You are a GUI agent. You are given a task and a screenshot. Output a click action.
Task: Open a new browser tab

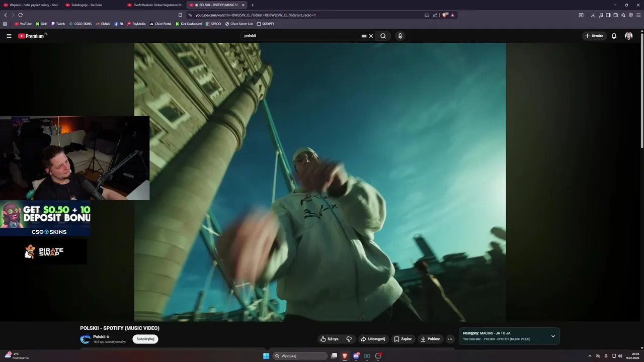(253, 5)
